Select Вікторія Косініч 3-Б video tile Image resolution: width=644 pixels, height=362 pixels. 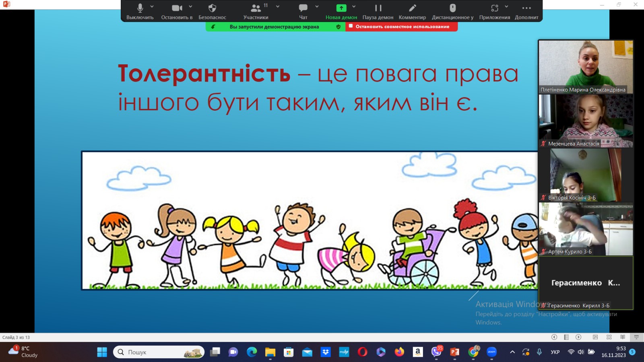(x=586, y=175)
